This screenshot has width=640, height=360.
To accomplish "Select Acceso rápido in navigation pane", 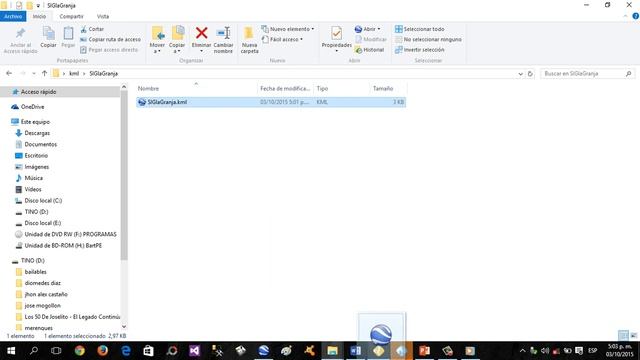I will click(x=38, y=92).
